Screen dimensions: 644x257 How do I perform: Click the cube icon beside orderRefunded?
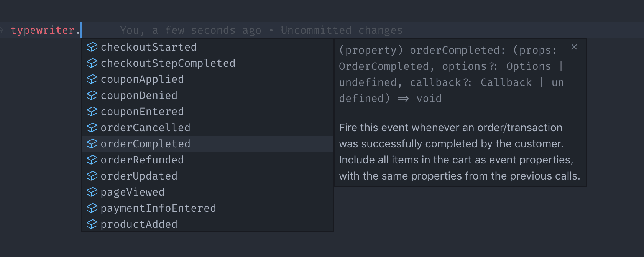coord(92,160)
